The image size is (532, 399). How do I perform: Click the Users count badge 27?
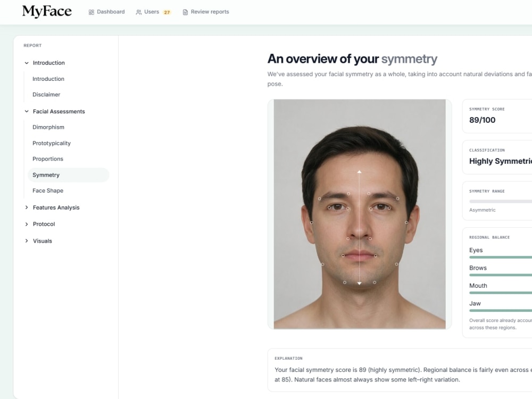tap(167, 12)
